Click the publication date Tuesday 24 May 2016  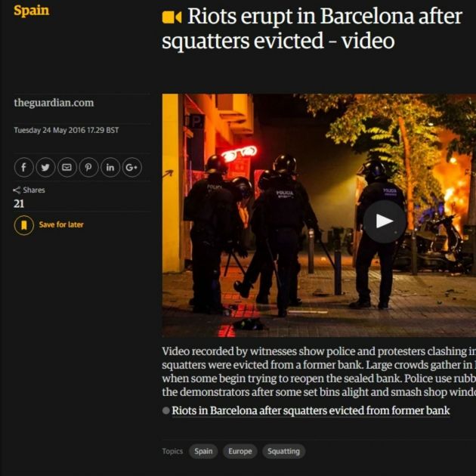66,130
